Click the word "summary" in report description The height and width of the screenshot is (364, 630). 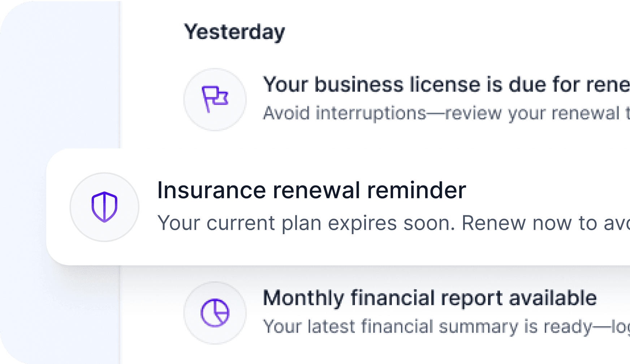pos(478,327)
